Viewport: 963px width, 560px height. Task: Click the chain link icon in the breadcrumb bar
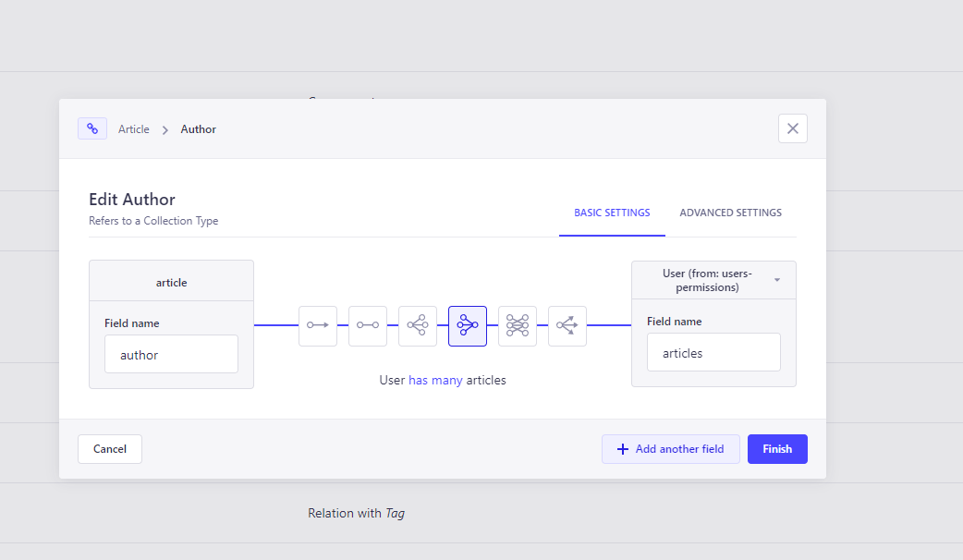[92, 128]
